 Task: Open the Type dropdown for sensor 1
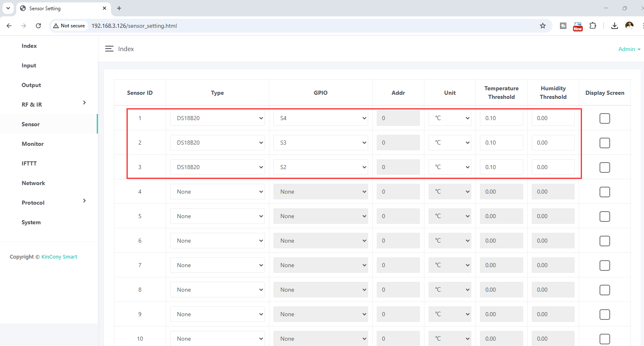pyautogui.click(x=217, y=118)
